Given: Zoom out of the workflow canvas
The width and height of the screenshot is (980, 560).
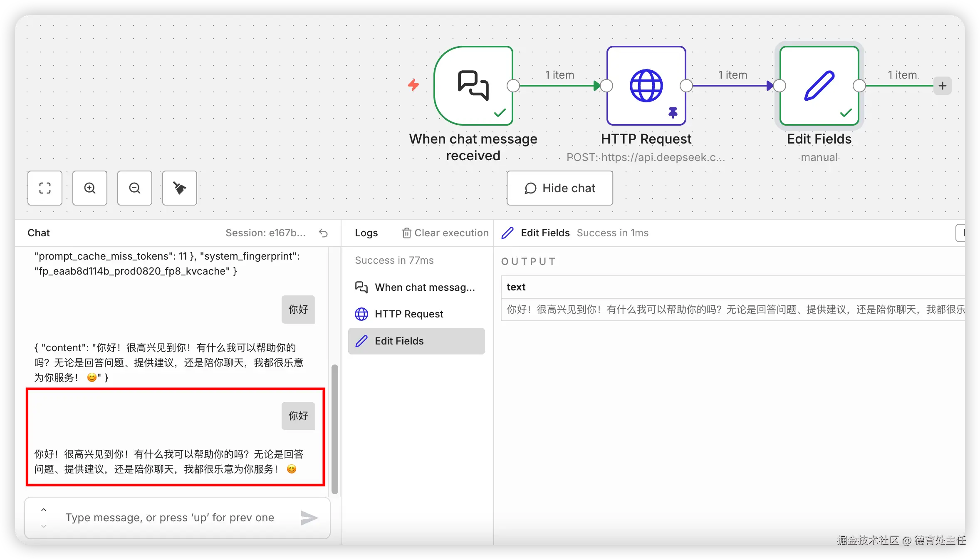Looking at the screenshot, I should point(135,188).
